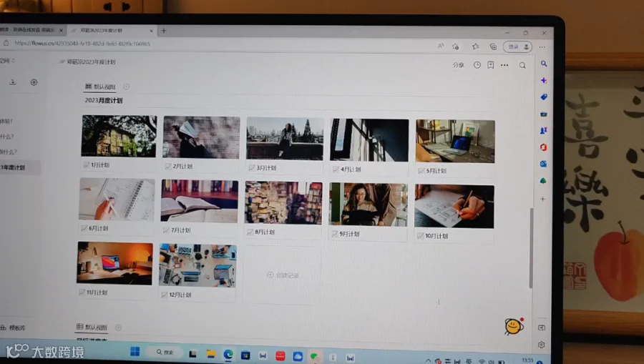Open the page history clock icon
Screen dimensions: 644x364
coord(477,65)
